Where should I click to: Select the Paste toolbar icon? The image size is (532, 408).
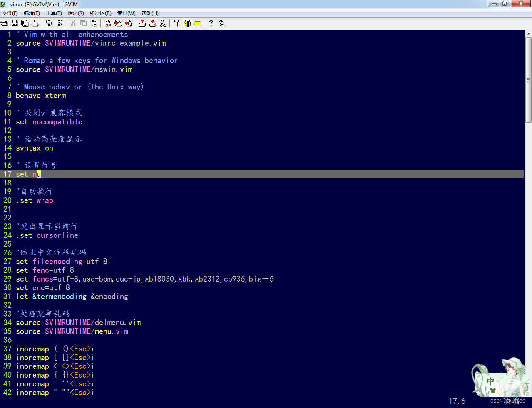coord(93,23)
